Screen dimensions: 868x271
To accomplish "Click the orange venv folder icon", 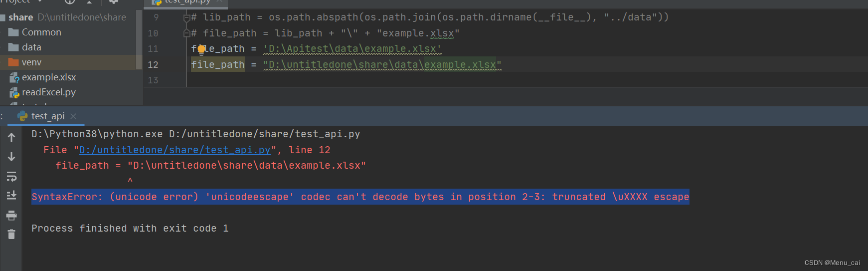I will pyautogui.click(x=13, y=62).
